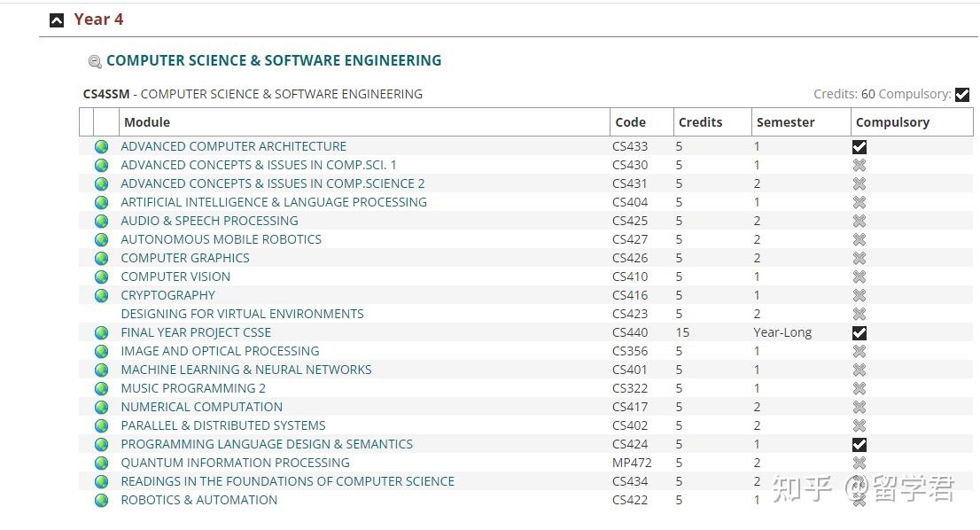Click globe icon next to Final Year Project CSSE
Image resolution: width=980 pixels, height=530 pixels.
tap(102, 333)
